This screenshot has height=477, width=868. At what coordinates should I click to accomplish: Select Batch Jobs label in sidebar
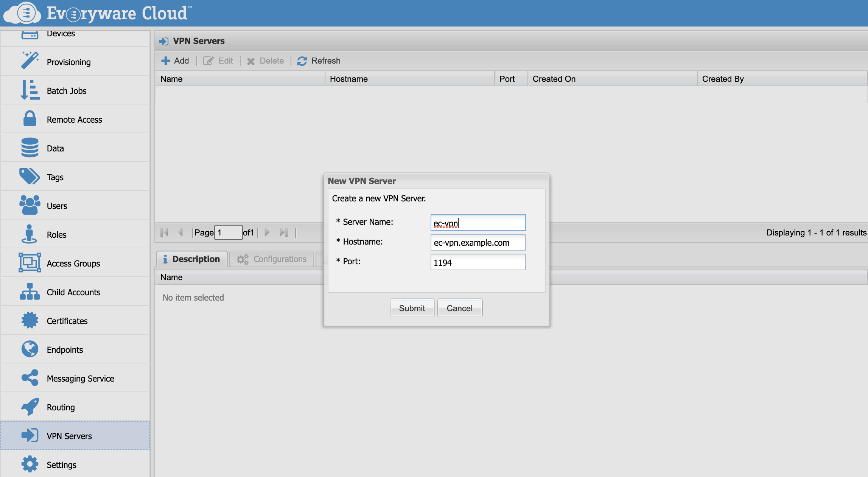[x=67, y=91]
